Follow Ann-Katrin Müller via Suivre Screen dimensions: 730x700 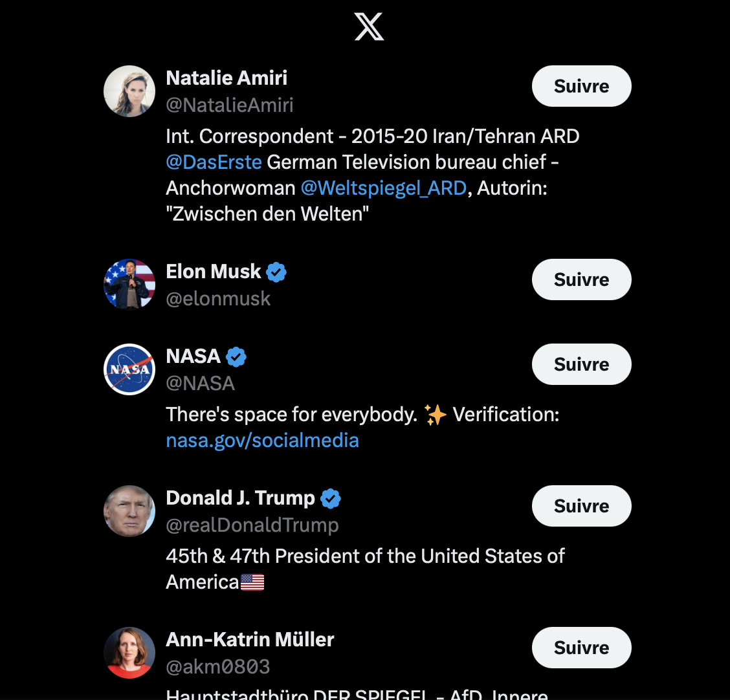[x=582, y=648]
